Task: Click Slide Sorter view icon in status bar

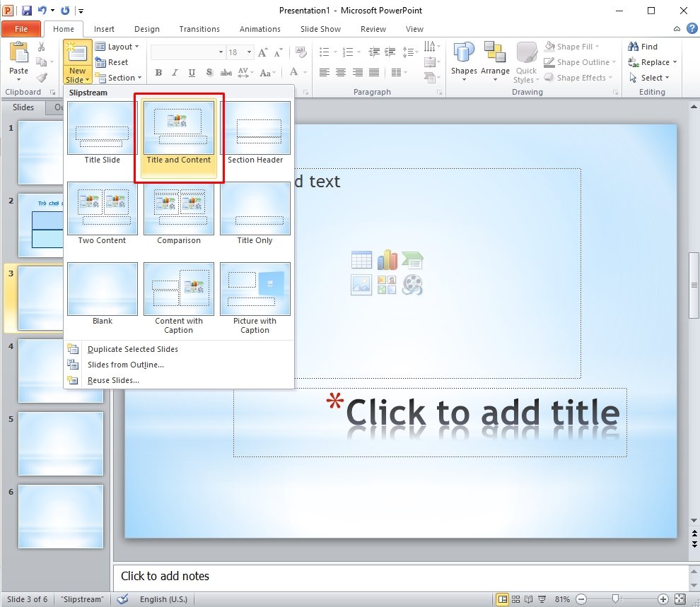Action: (515, 599)
